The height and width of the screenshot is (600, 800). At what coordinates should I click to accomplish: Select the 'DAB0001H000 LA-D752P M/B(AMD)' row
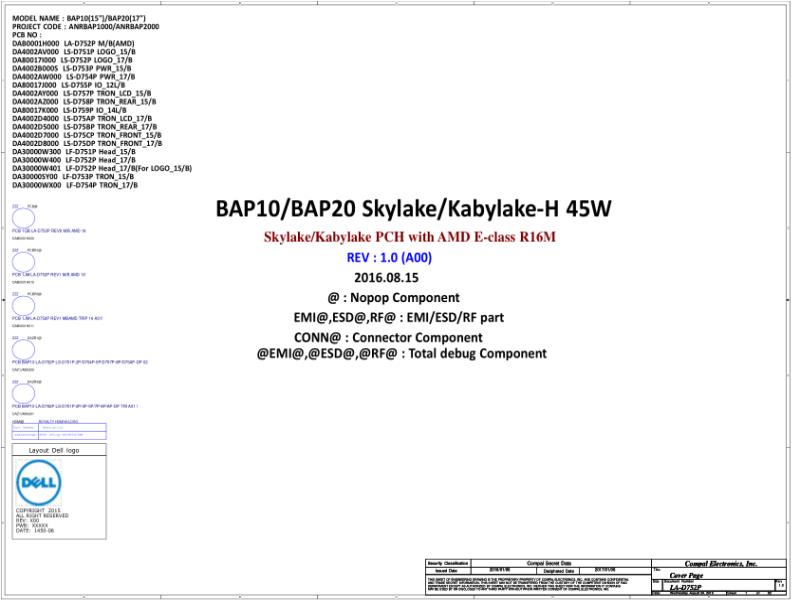[x=73, y=43]
